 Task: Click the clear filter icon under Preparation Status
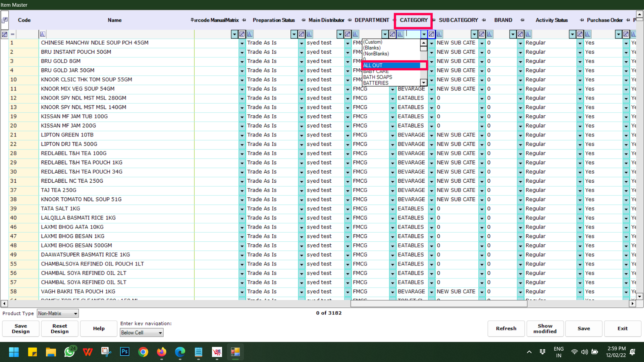pyautogui.click(x=301, y=34)
